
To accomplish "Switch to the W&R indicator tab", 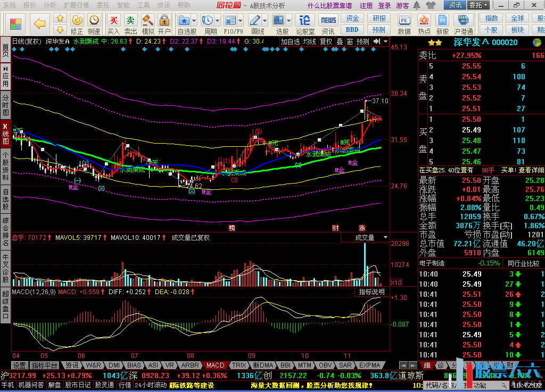I will (x=94, y=365).
